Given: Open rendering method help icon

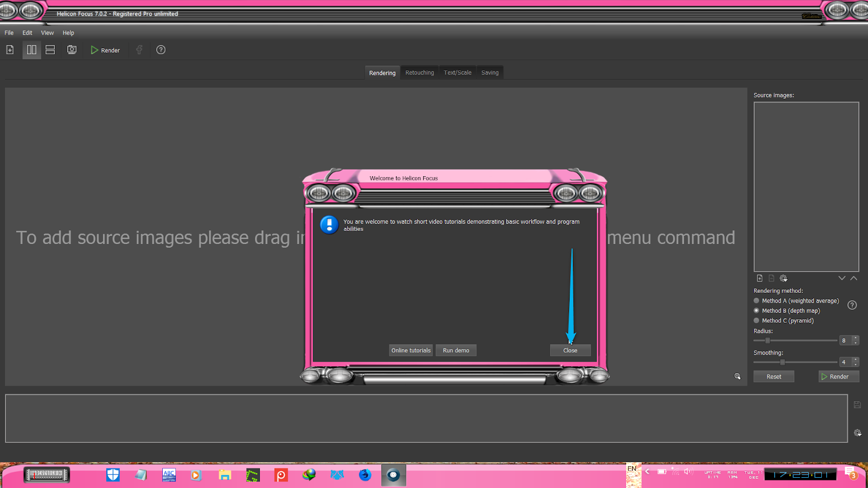Looking at the screenshot, I should (852, 305).
